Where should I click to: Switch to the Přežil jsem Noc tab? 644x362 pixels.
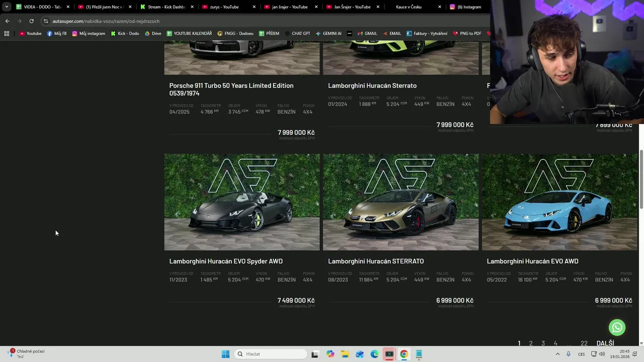105,7
